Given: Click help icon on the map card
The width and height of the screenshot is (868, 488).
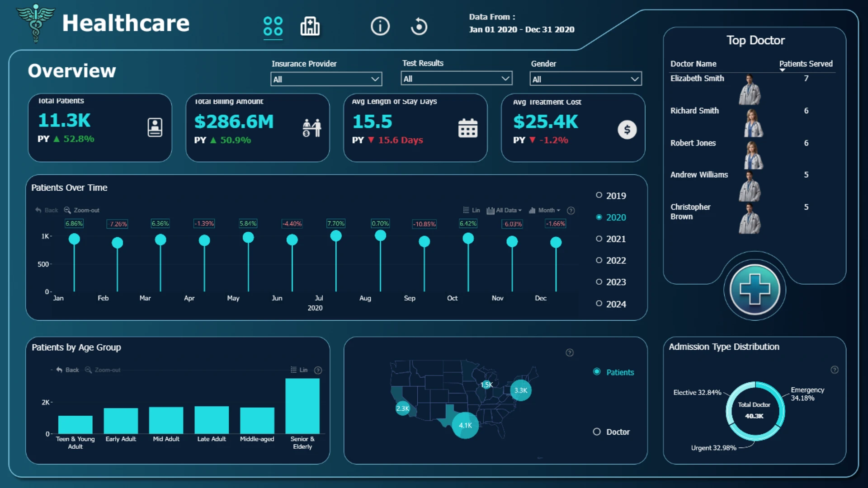Looking at the screenshot, I should coord(570,353).
